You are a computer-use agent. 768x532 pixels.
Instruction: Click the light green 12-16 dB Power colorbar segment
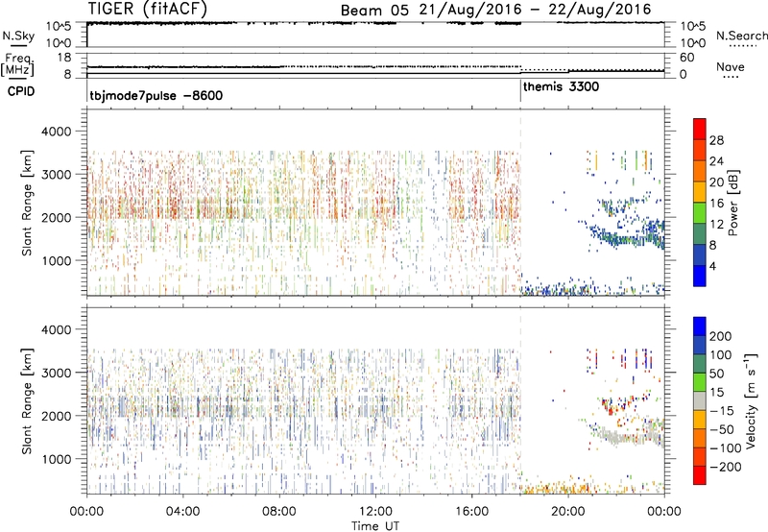700,213
